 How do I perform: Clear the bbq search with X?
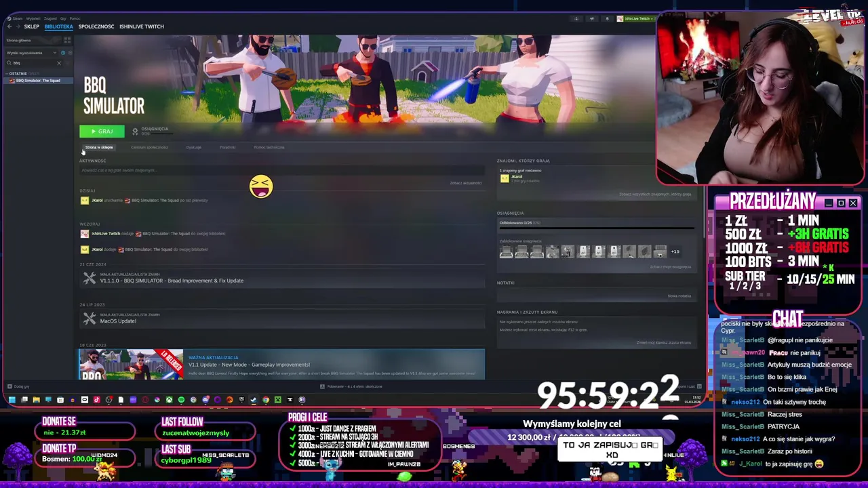tap(58, 63)
